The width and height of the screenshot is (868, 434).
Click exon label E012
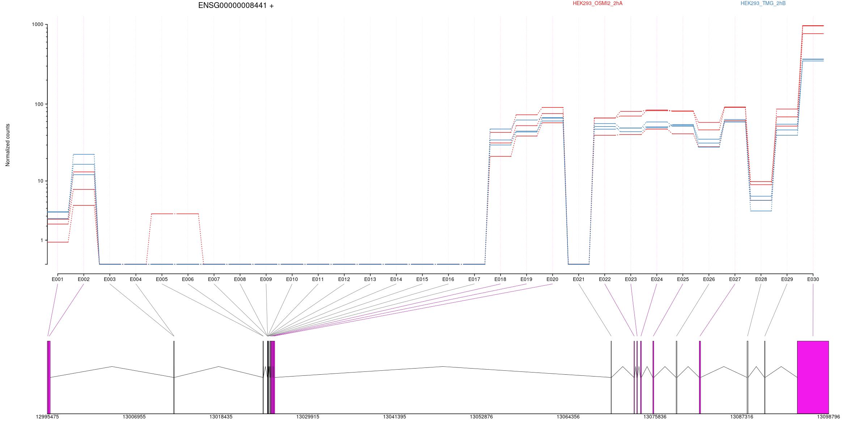pos(344,279)
